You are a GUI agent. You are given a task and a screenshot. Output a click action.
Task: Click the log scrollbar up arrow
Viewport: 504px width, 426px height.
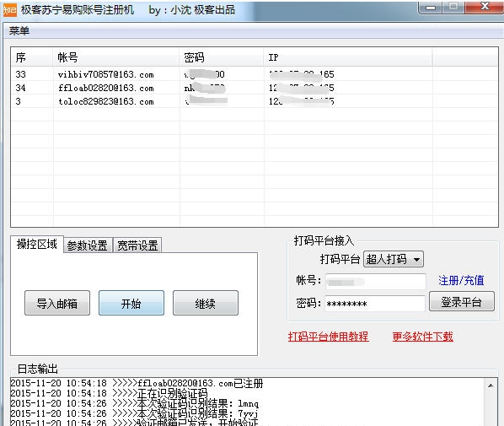tap(491, 386)
